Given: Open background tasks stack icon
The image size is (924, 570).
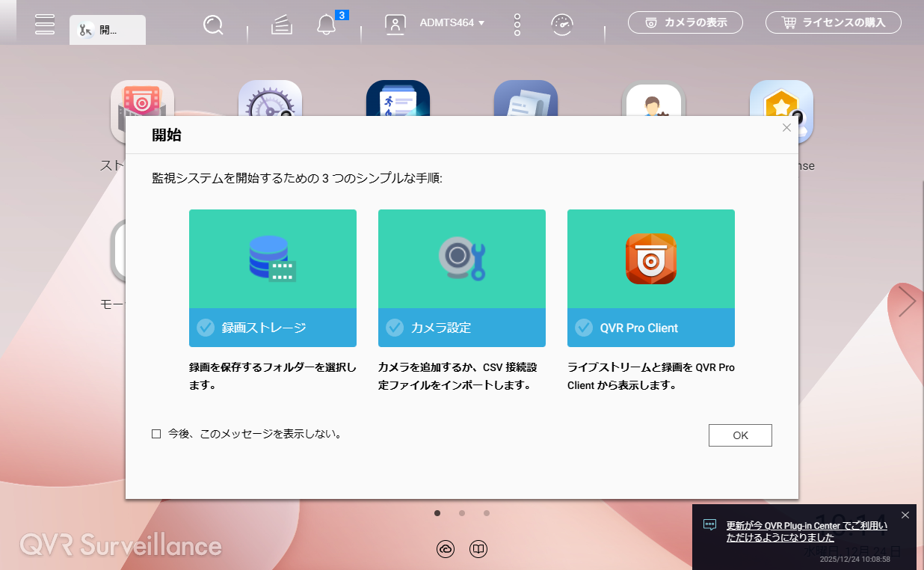Looking at the screenshot, I should click(x=281, y=25).
